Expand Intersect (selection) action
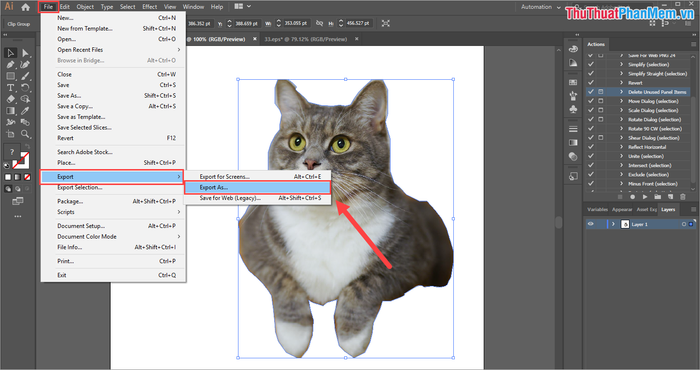 pos(621,165)
